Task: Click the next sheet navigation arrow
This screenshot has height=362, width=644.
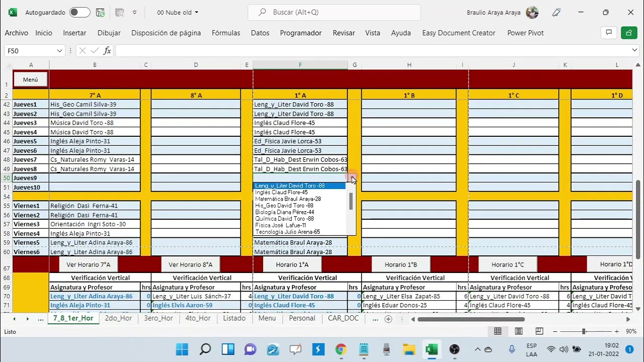Action: point(27,319)
